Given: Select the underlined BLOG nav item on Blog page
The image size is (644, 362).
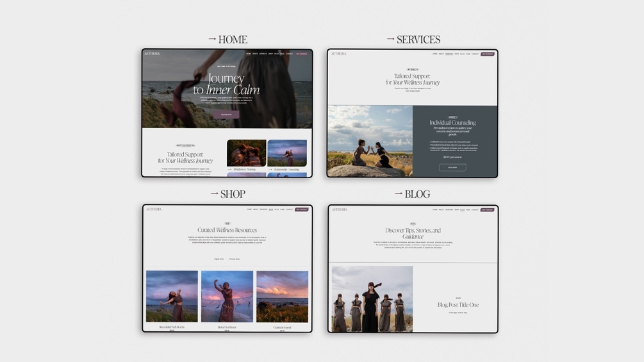Looking at the screenshot, I should pyautogui.click(x=463, y=210).
